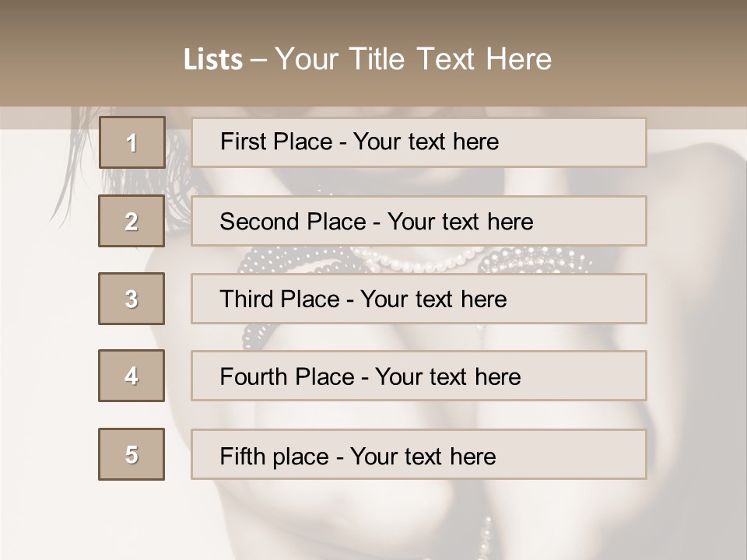Viewport: 747px width, 560px height.
Task: Click the "Third Place" text box
Action: point(419,299)
